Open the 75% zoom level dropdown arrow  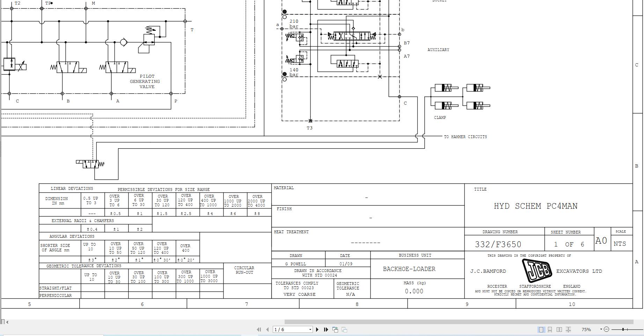[x=601, y=329]
